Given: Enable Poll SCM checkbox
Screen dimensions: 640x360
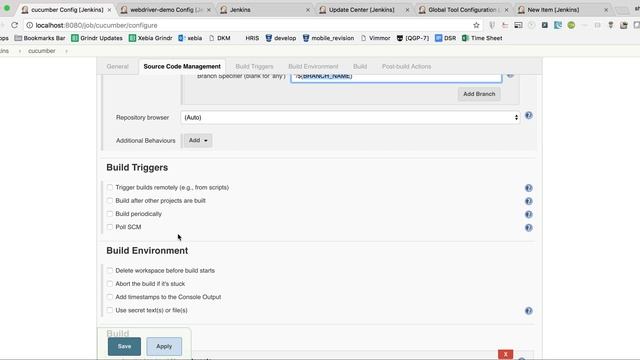Looking at the screenshot, I should [109, 227].
